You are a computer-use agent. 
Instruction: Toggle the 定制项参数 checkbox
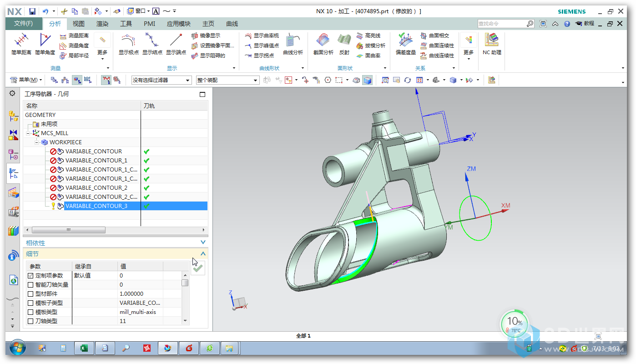click(31, 276)
